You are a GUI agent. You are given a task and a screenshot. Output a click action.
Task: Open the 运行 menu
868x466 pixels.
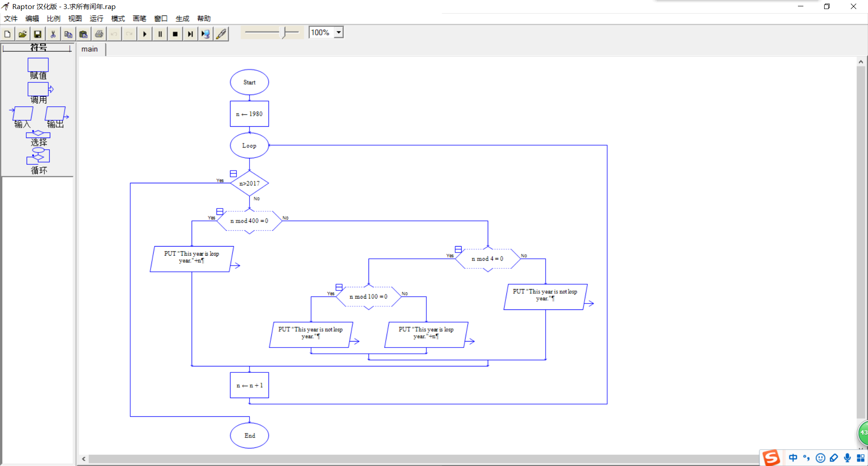pyautogui.click(x=96, y=19)
